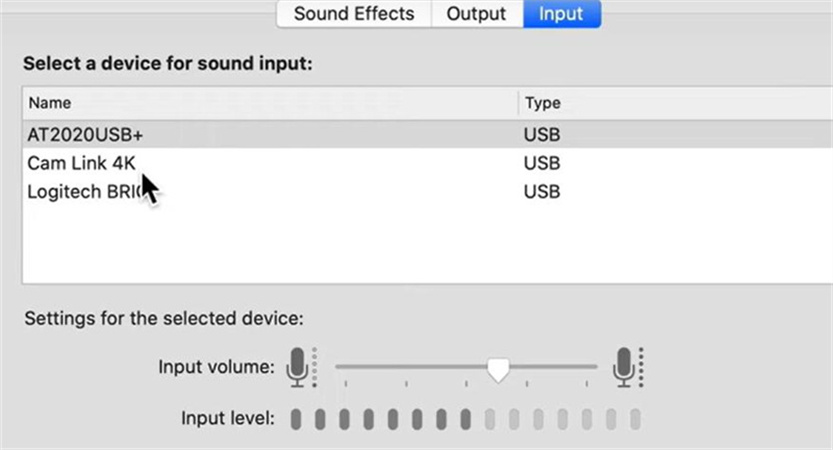Switch to the Sound Effects tab
833x450 pixels.
click(x=353, y=15)
